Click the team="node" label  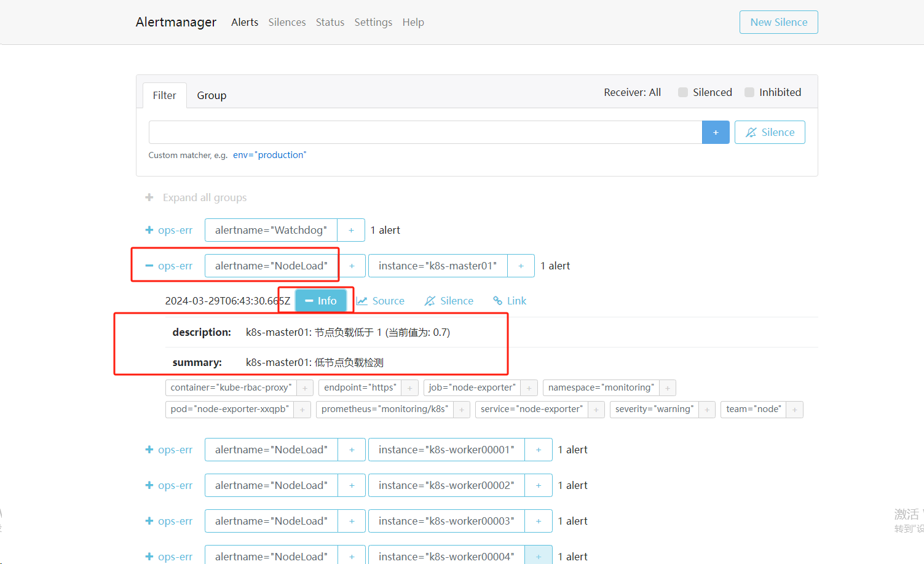(x=754, y=409)
